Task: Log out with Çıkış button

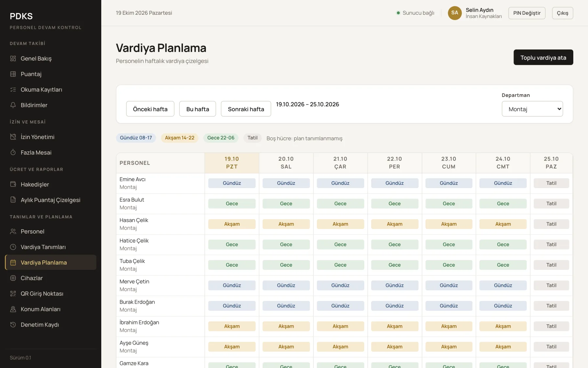Action: coord(563,13)
